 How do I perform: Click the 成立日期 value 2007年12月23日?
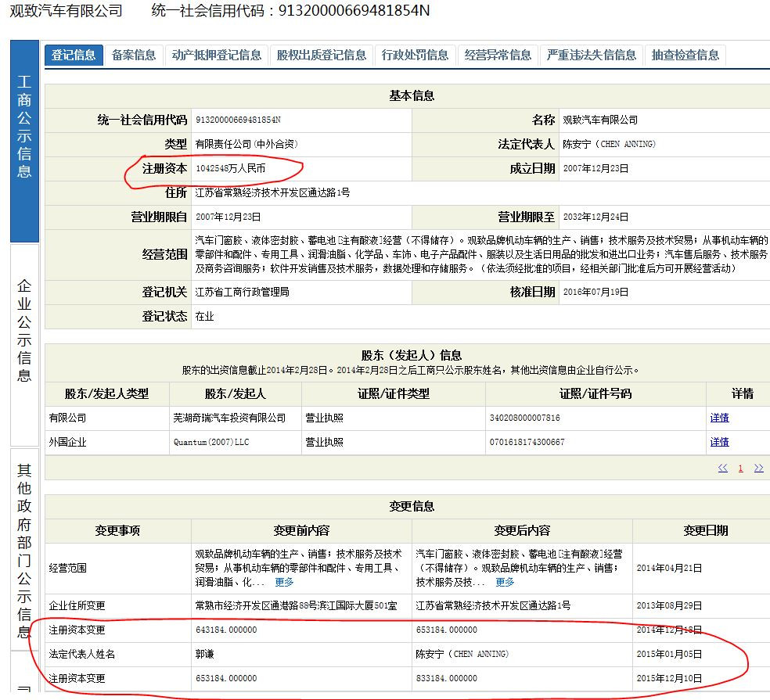(x=595, y=168)
